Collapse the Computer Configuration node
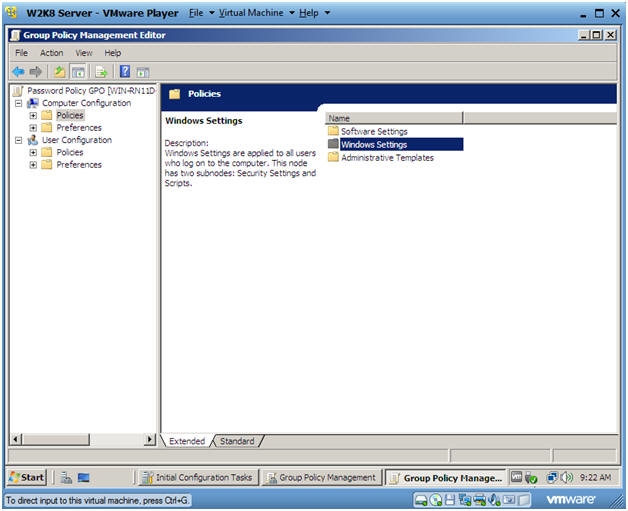 pos(18,103)
